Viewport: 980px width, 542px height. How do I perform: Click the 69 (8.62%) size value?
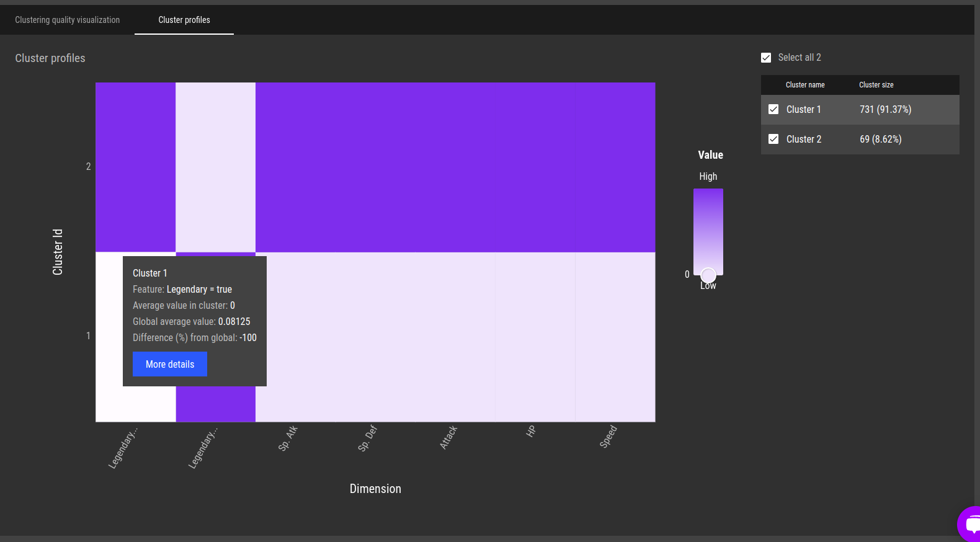(881, 139)
